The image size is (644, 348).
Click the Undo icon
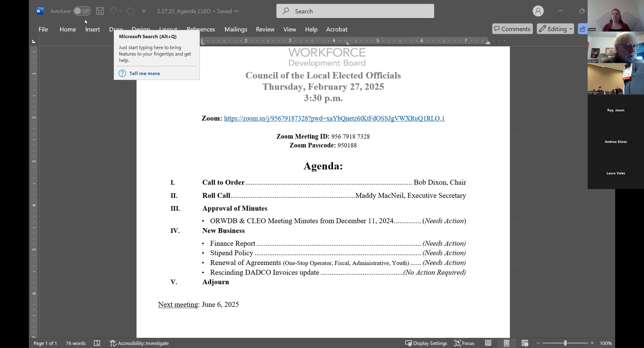(113, 11)
